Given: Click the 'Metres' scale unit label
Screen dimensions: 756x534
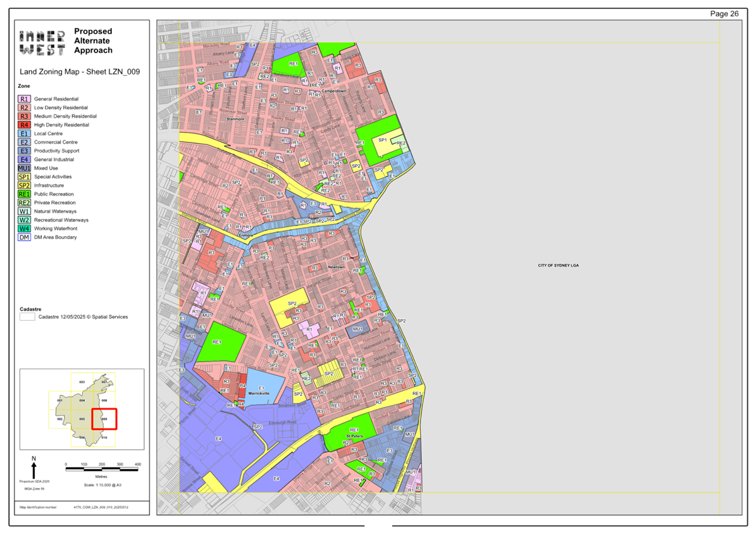Looking at the screenshot, I should tap(101, 476).
